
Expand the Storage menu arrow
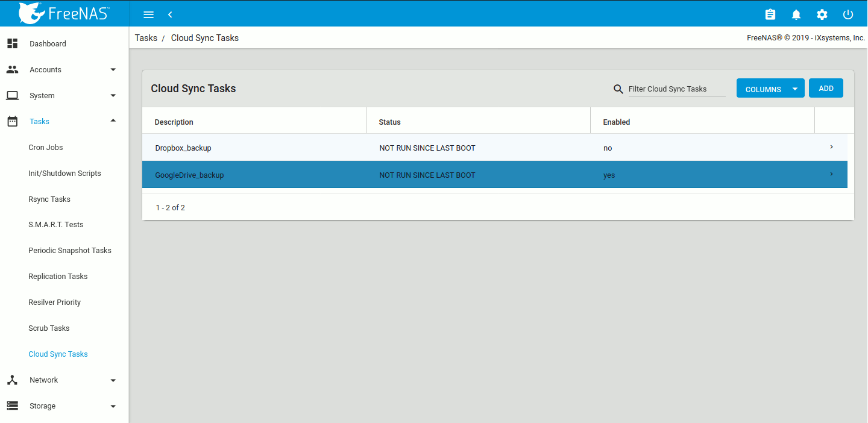[113, 406]
